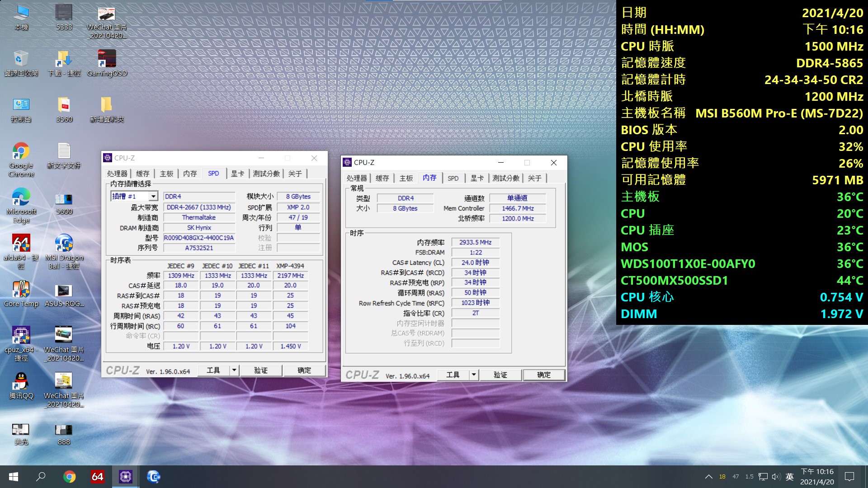This screenshot has height=488, width=868.
Task: Click the 2933.5 MHz memory frequency value
Action: 475,242
